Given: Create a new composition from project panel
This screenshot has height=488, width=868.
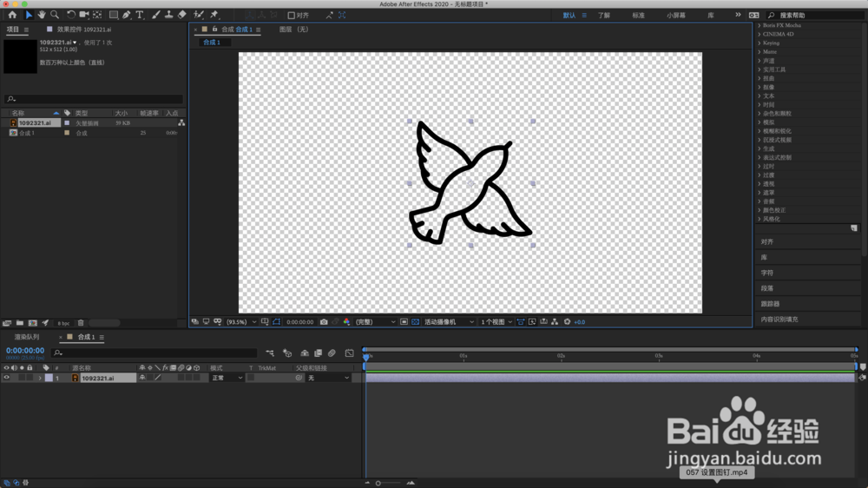Looking at the screenshot, I should 33,323.
